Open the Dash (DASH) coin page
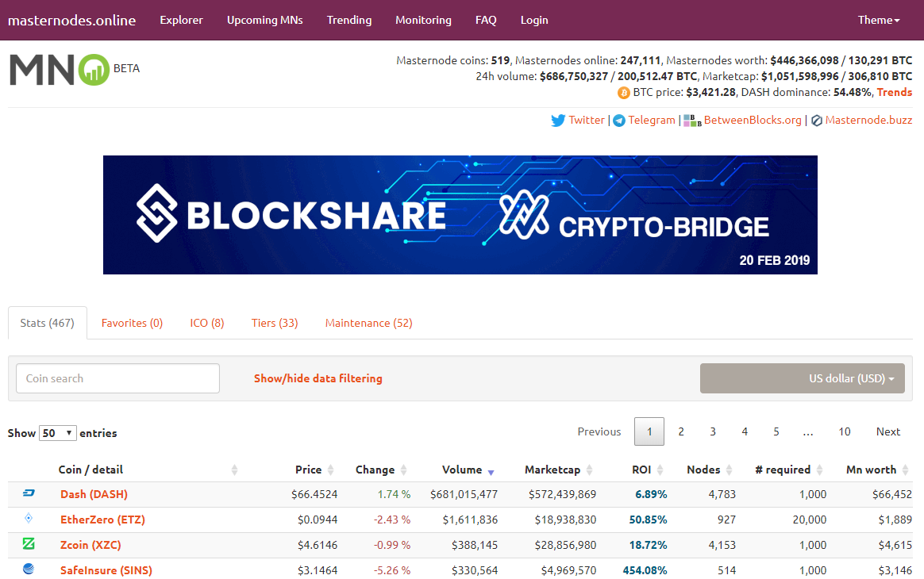Image resolution: width=924 pixels, height=579 pixels. [x=94, y=494]
